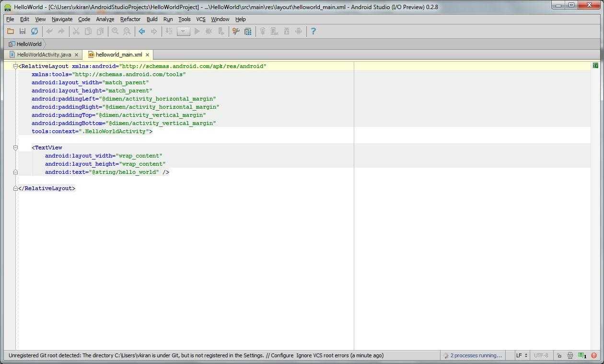Click the 2 processes running indicator
This screenshot has width=604, height=364.
pos(473,355)
